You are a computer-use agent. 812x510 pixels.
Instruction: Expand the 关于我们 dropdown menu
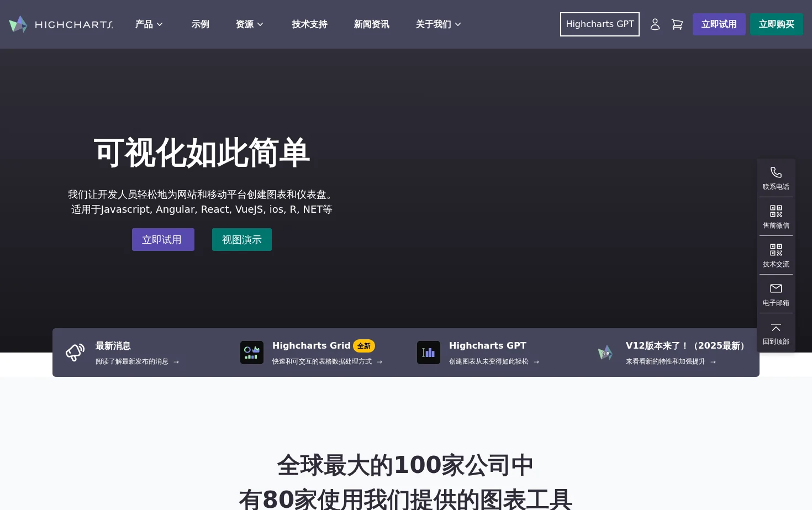coord(439,24)
